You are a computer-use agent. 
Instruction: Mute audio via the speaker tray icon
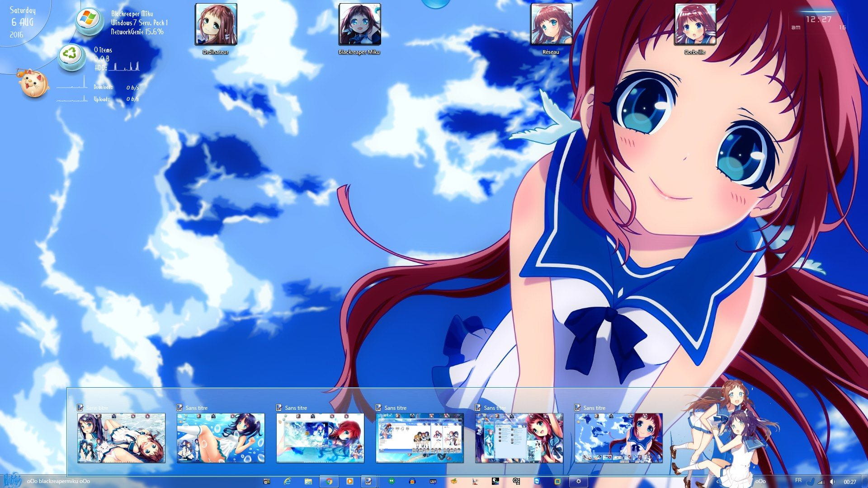click(x=832, y=482)
